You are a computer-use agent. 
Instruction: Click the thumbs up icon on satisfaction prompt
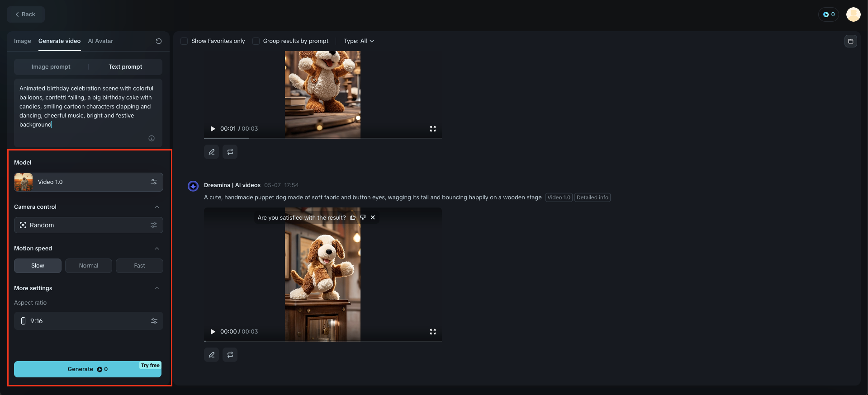click(353, 217)
